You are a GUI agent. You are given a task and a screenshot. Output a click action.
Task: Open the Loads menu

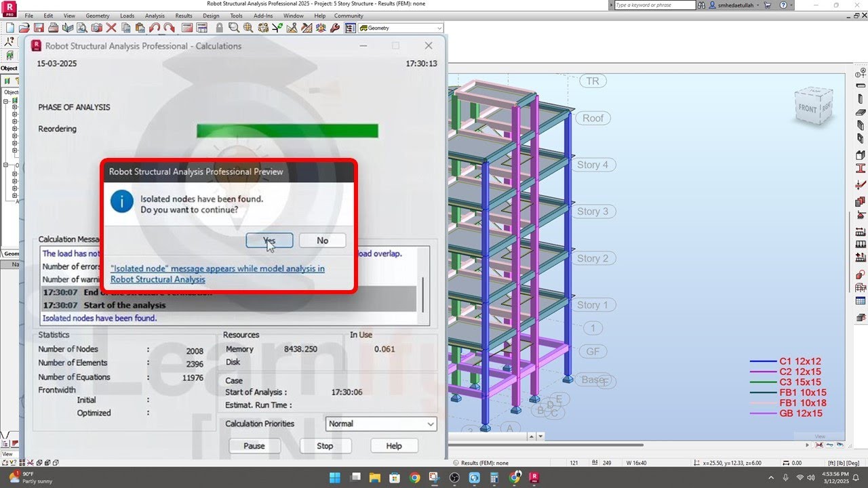(127, 16)
